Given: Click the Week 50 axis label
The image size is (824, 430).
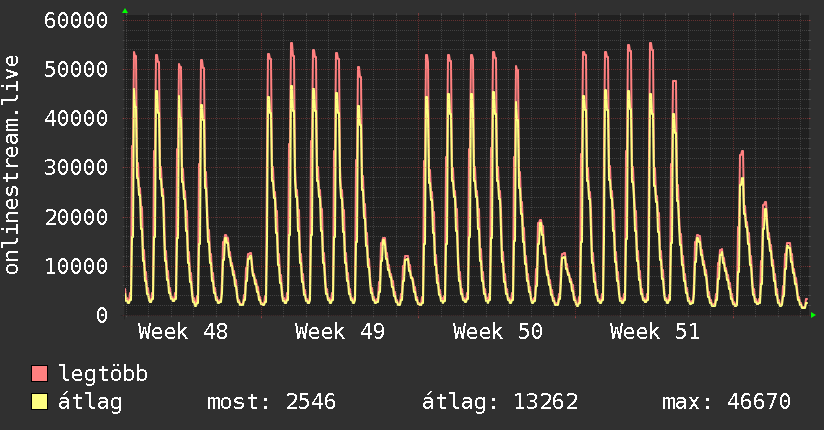Looking at the screenshot, I should click(x=497, y=332).
